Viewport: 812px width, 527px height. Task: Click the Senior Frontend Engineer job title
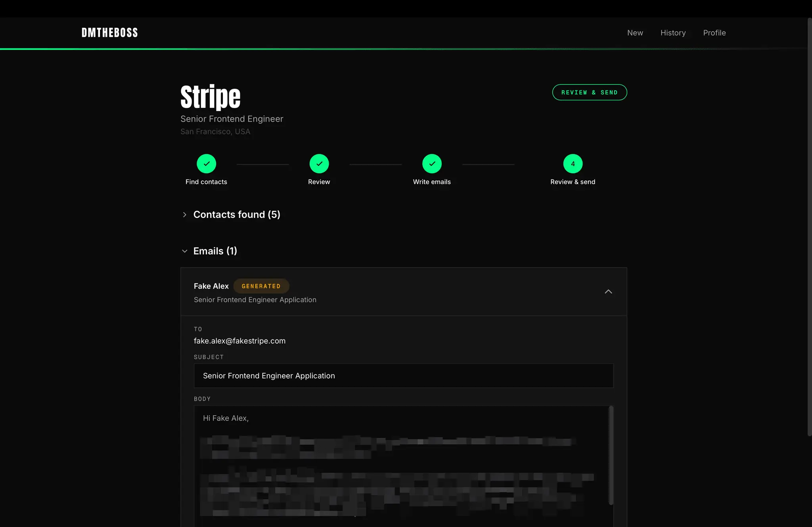pyautogui.click(x=232, y=119)
